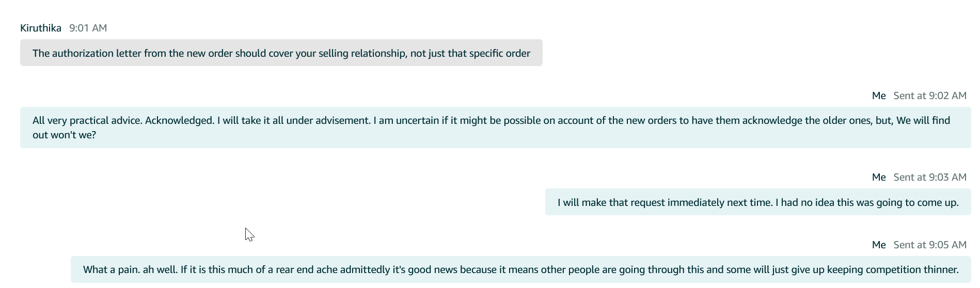980x288 pixels.
Task: Select the "What a pain" message bubble
Action: (x=520, y=269)
